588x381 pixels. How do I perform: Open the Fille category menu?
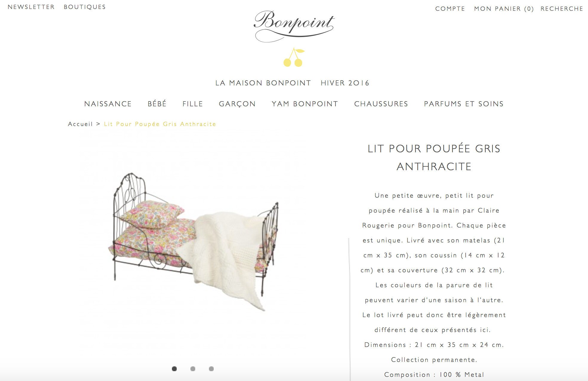[x=193, y=104]
